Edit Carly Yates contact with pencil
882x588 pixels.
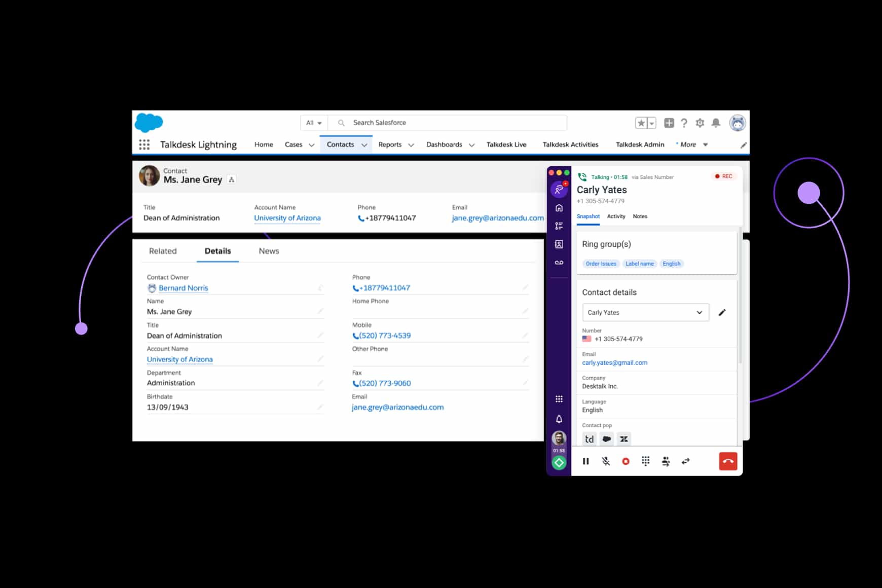[722, 312]
